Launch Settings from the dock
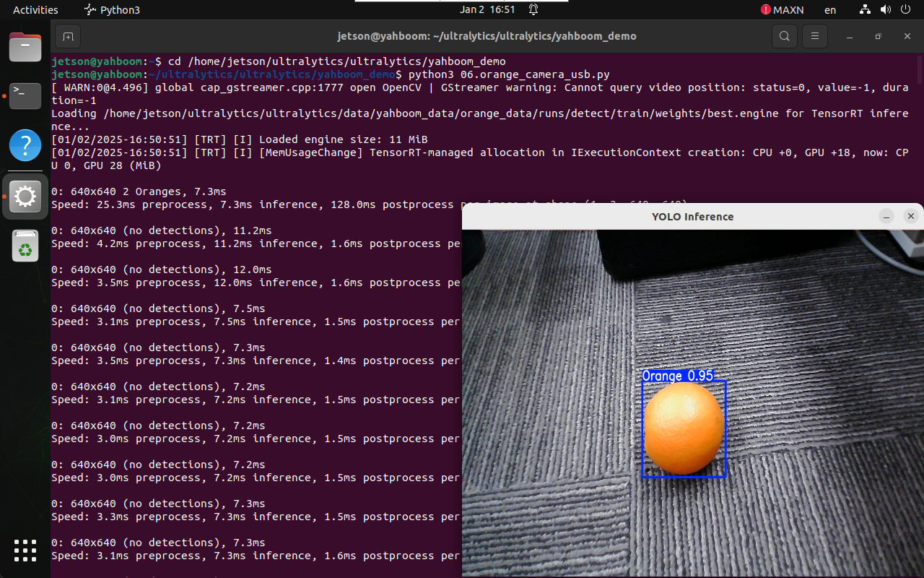The image size is (924, 578). 25,197
